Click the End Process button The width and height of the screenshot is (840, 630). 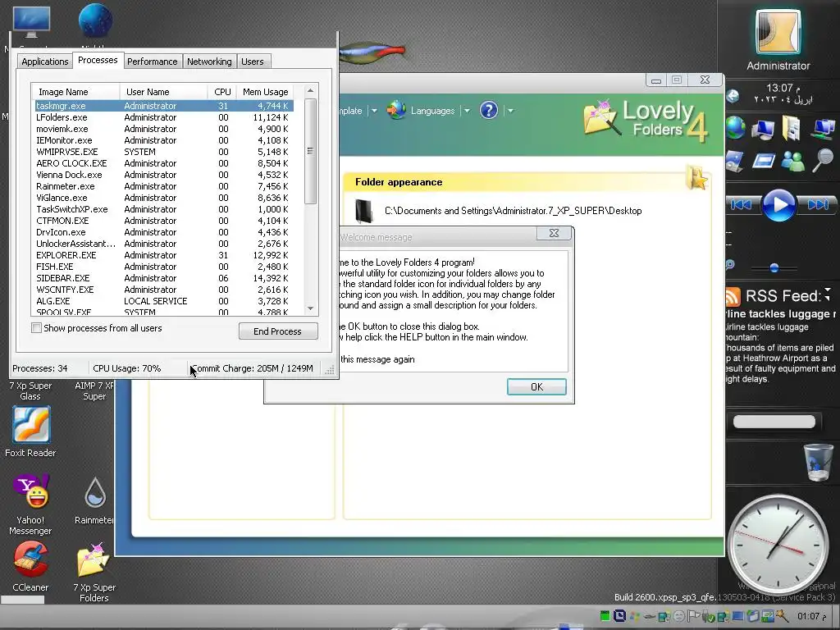(277, 331)
